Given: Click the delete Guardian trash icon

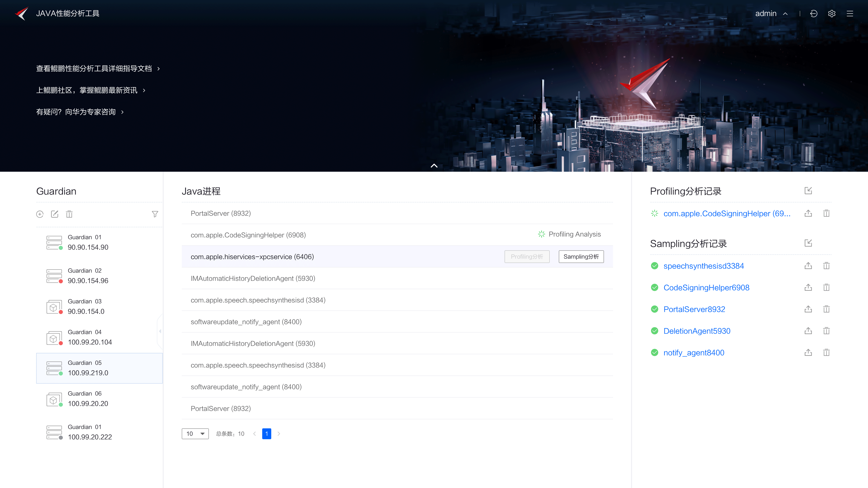Looking at the screenshot, I should pos(69,214).
